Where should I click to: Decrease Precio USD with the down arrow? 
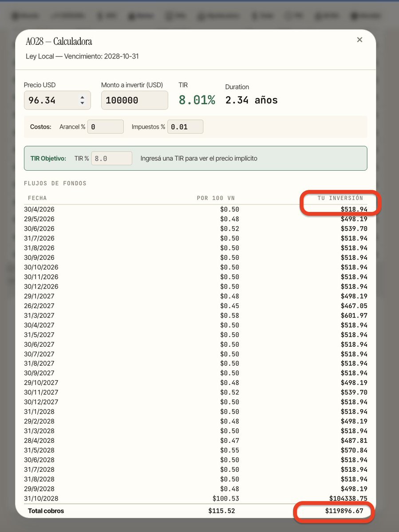tap(82, 103)
